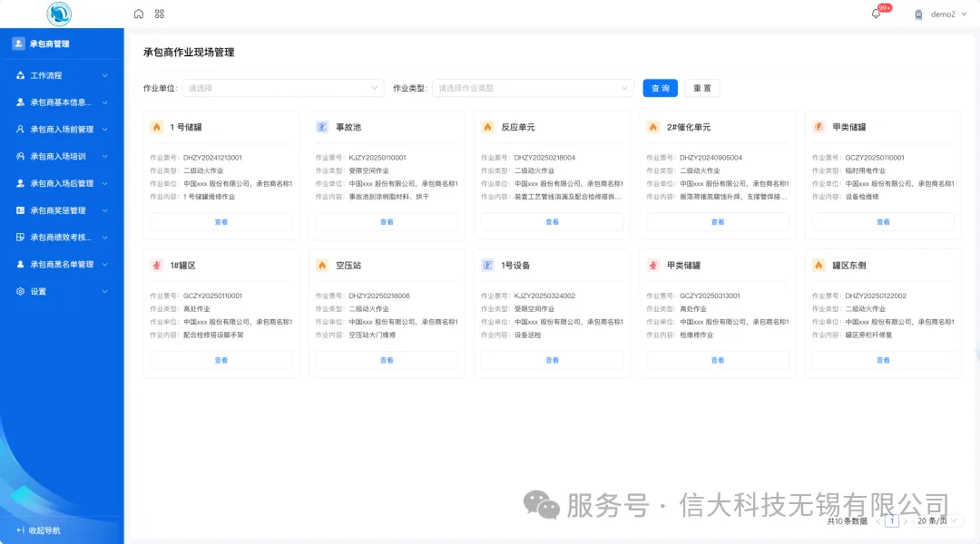Click the next page arrow in pagination

905,521
